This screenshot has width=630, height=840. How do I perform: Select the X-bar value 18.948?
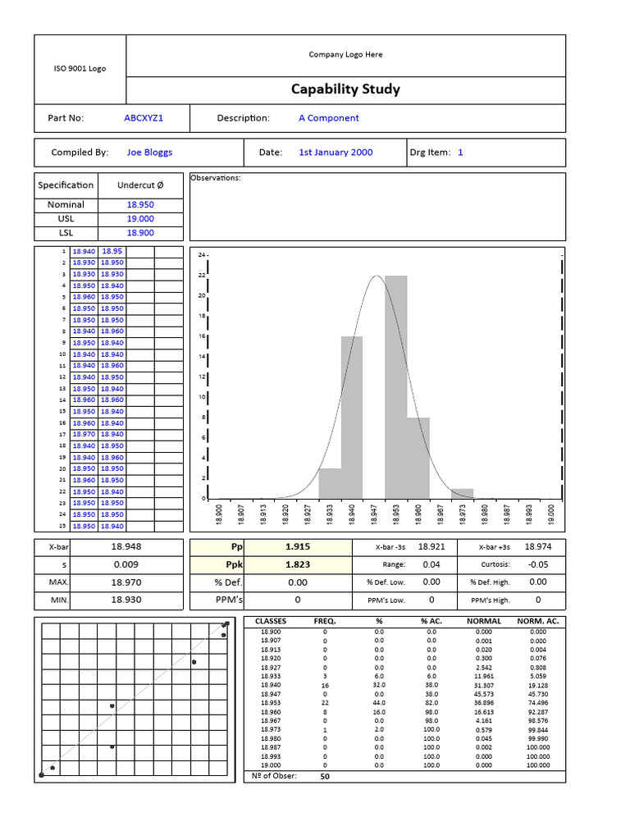(126, 547)
